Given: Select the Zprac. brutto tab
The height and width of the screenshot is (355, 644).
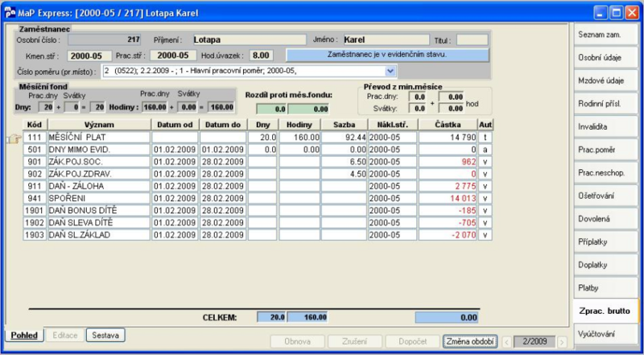Looking at the screenshot, I should click(606, 311).
